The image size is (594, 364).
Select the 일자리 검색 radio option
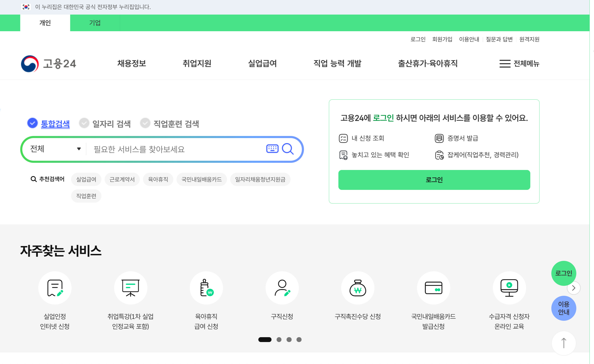point(84,123)
